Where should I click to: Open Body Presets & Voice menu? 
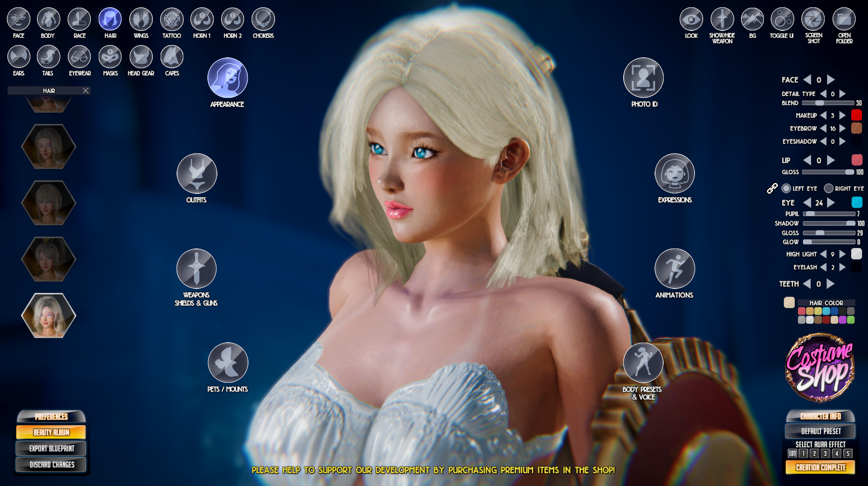click(x=643, y=363)
